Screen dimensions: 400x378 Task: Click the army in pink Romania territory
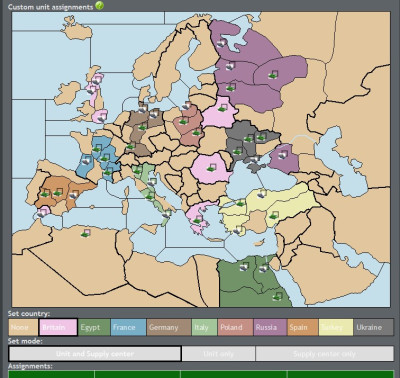(x=211, y=168)
